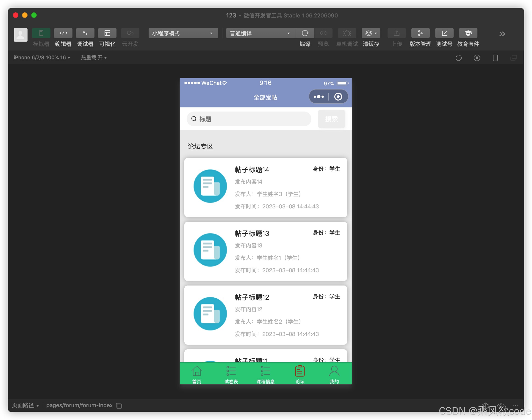Open the education kit icon
532x420 pixels.
(x=468, y=33)
